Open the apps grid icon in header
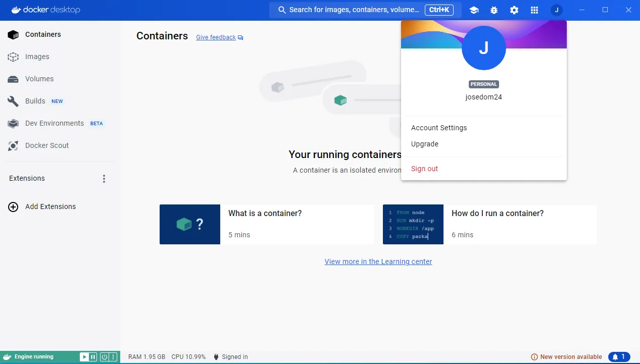 [534, 10]
